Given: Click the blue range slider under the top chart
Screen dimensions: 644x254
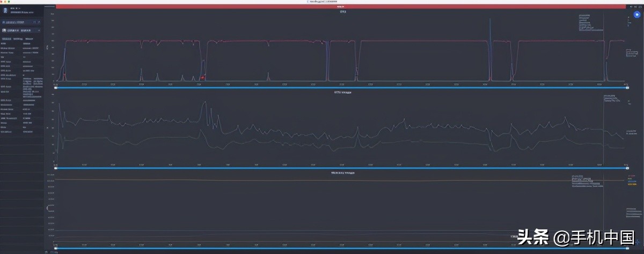Looking at the screenshot, I should click(341, 87).
